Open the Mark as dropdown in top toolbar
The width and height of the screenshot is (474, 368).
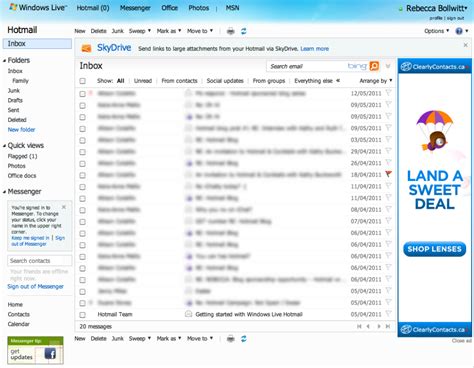(169, 31)
